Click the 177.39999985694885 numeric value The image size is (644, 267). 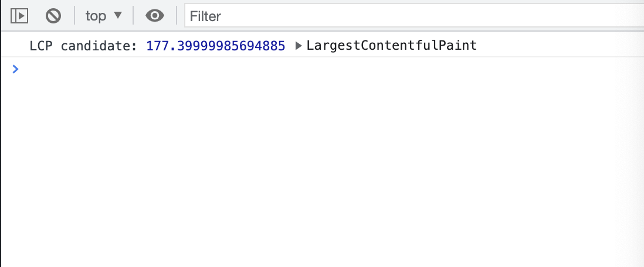click(x=216, y=46)
